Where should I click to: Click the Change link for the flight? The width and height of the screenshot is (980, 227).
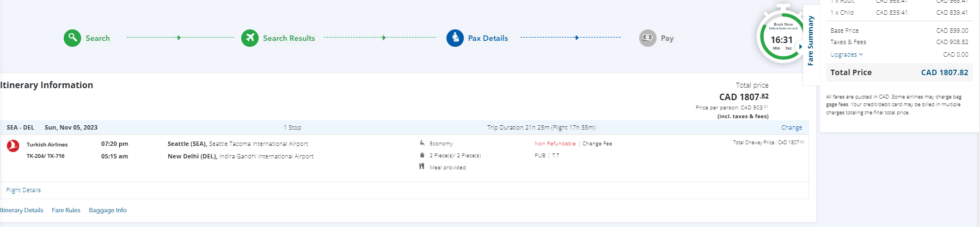[791, 127]
